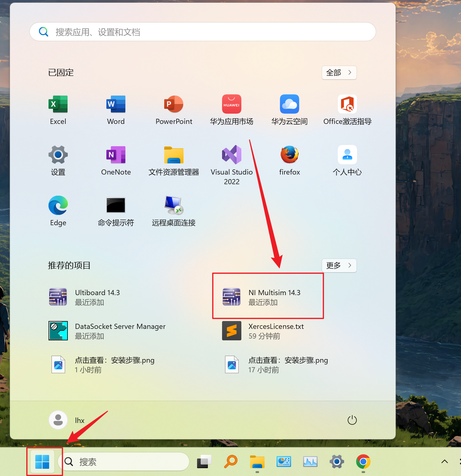Open 文件资源管理器 pinned app
461x476 pixels.
click(174, 161)
